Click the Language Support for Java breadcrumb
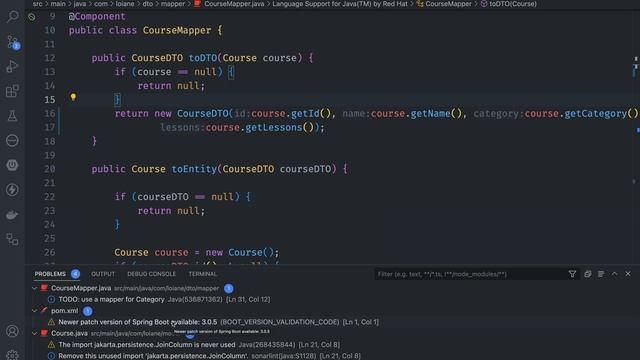Screen dimensions: 640x360 340,4
